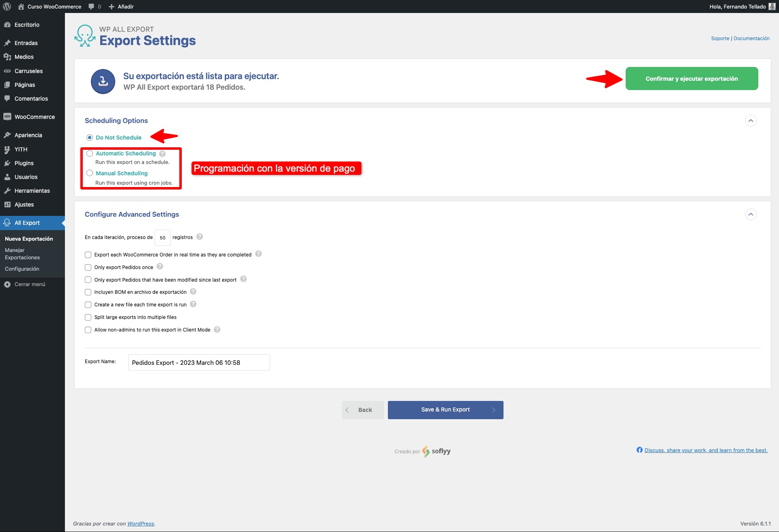Viewport: 779px width, 532px height.
Task: Click the Cerrar menú collapse arrow
Action: point(7,284)
